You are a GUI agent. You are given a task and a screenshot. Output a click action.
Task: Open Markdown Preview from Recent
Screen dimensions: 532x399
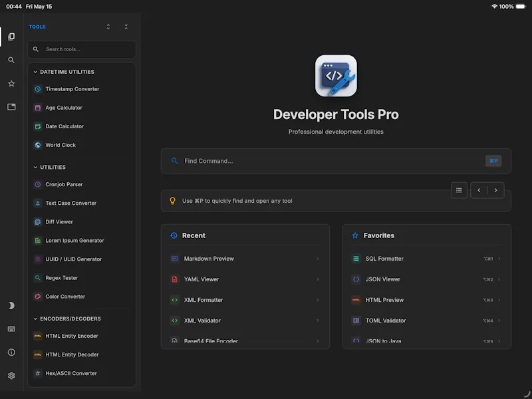[x=245, y=259]
